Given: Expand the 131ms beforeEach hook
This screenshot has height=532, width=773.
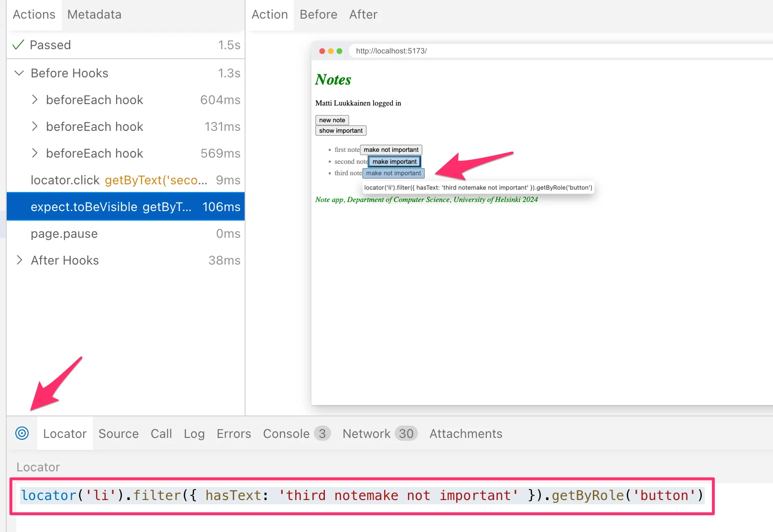Looking at the screenshot, I should click(x=34, y=127).
